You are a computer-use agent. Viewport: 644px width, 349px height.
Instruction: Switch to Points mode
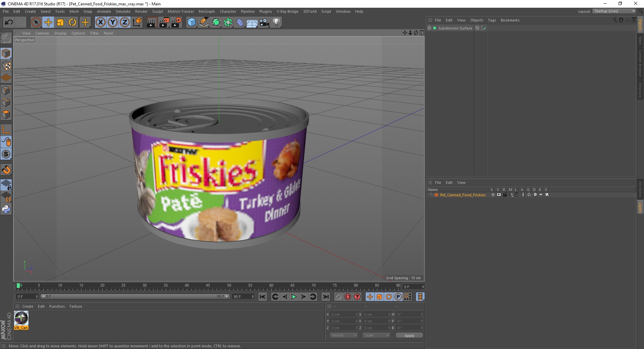6,90
